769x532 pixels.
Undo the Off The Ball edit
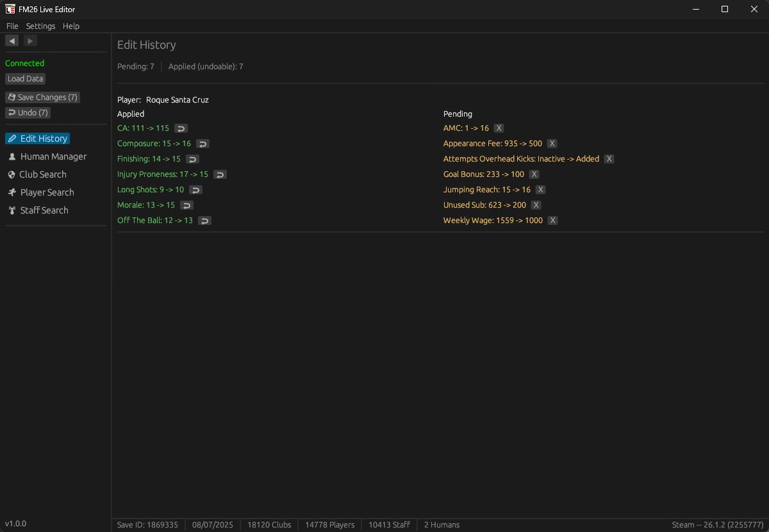[204, 220]
